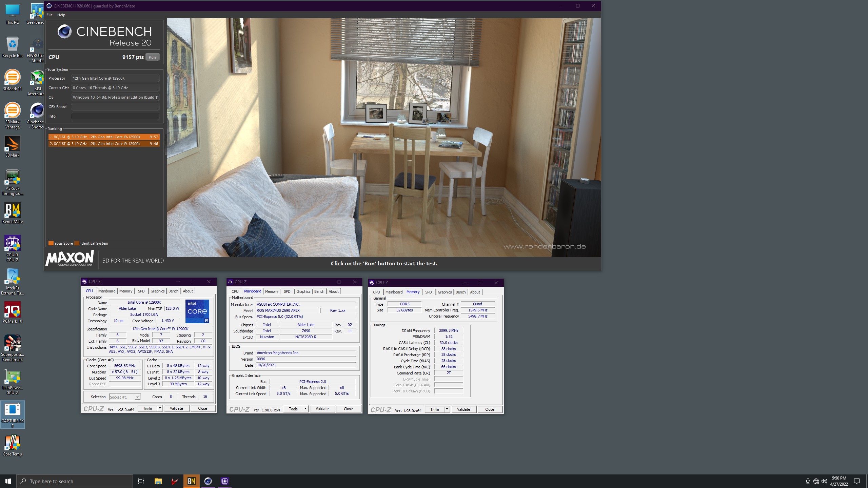This screenshot has width=868, height=488.
Task: Expand Tools dropdown arrow in right CPU-Z
Action: [x=447, y=410]
